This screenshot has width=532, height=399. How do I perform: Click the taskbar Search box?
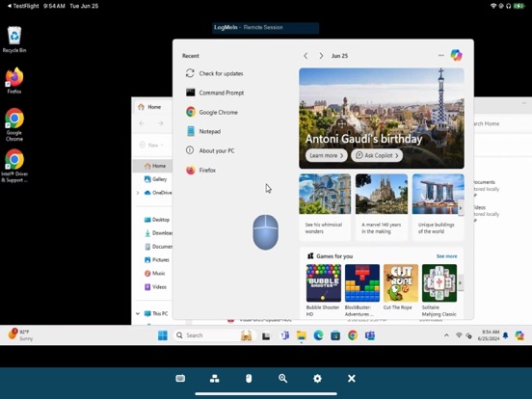(214, 335)
